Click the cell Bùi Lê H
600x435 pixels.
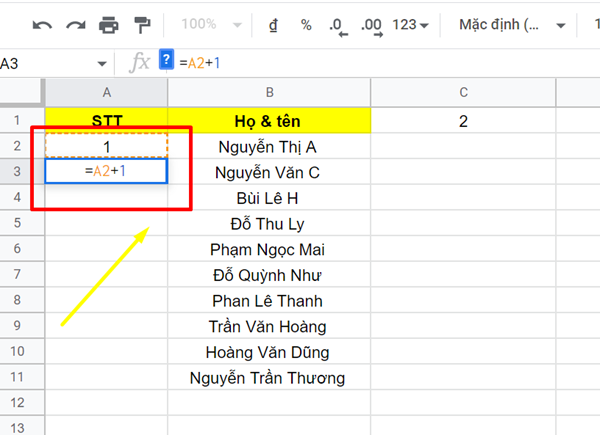[x=269, y=197]
